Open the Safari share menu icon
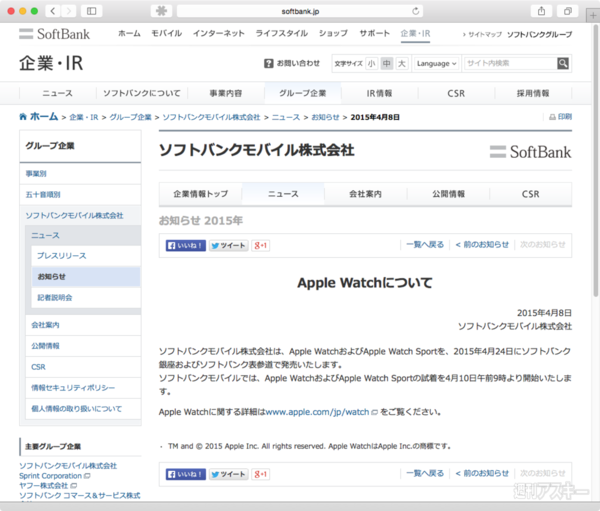 coord(541,11)
